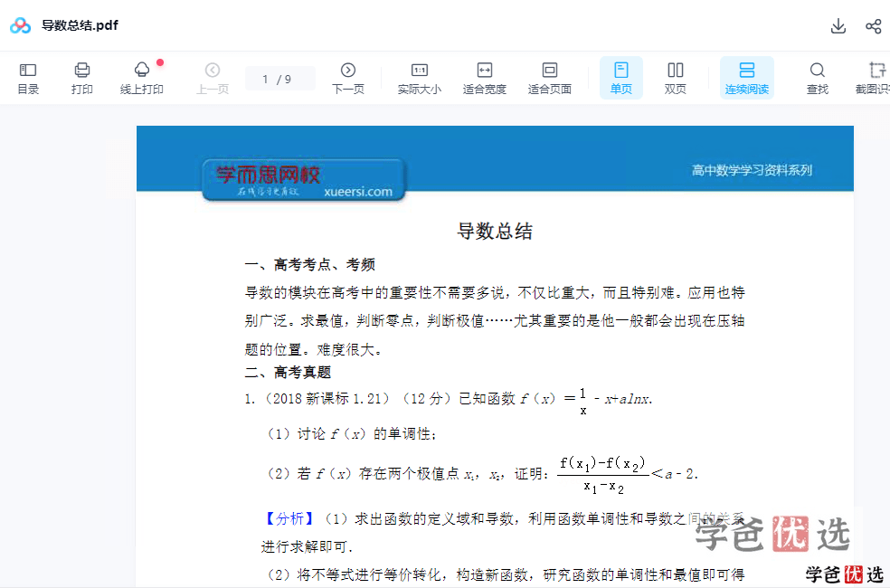Choose 适合宽度 fit width
This screenshot has width=890, height=588.
pos(484,79)
